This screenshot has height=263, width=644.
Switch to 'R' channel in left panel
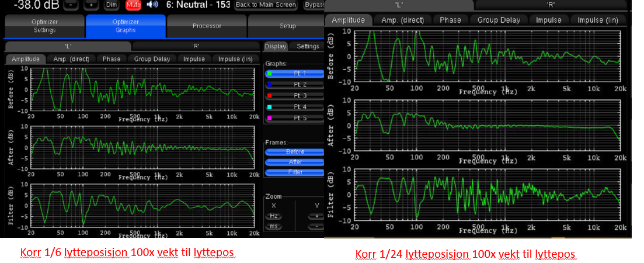tap(196, 46)
